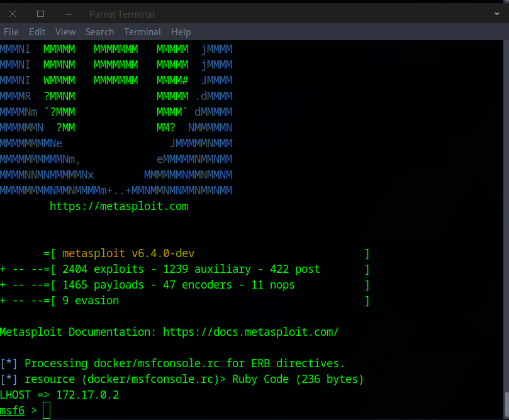Click the Parrot Terminal title text
The image size is (509, 420).
(122, 14)
